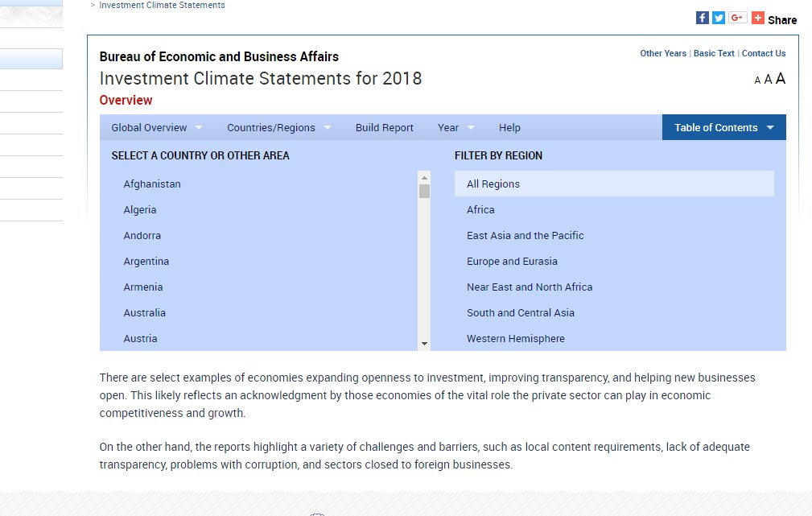The image size is (812, 516).
Task: Set medium text size A
Action: click(x=768, y=79)
